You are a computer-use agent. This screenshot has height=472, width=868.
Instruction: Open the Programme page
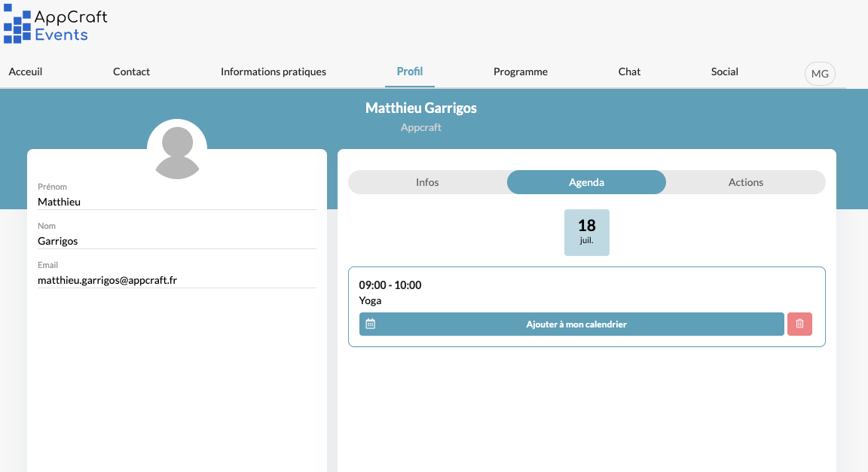521,72
